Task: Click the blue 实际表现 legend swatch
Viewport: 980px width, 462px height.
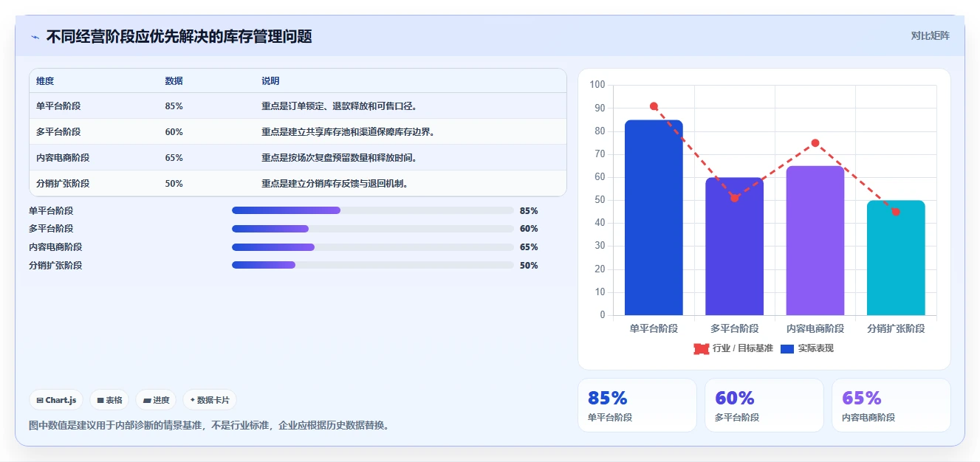Action: [787, 348]
